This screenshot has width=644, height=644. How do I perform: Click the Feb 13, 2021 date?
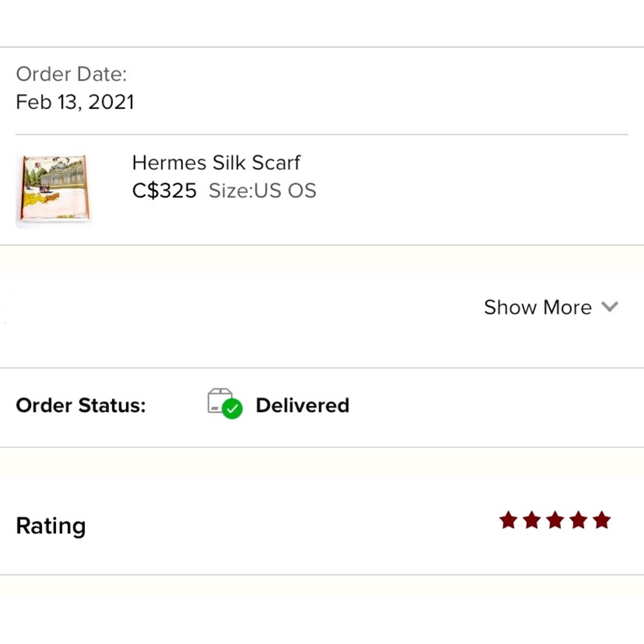[75, 102]
